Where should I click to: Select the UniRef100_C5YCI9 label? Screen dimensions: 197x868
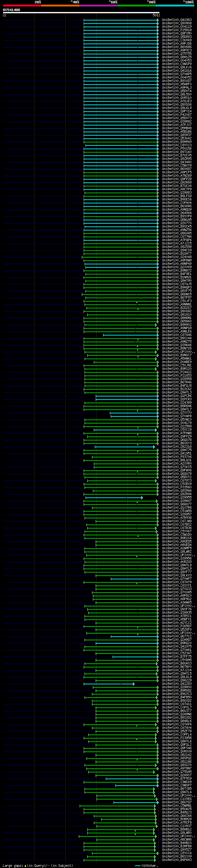coord(176,430)
